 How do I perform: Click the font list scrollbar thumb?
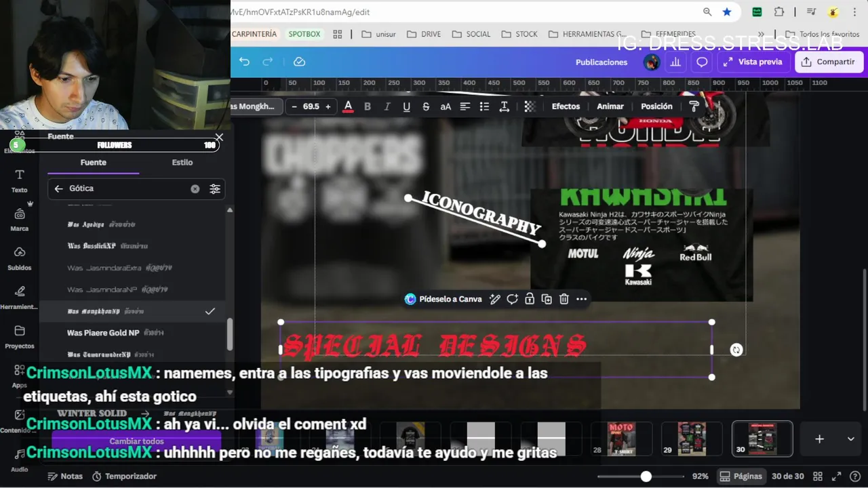tap(229, 334)
